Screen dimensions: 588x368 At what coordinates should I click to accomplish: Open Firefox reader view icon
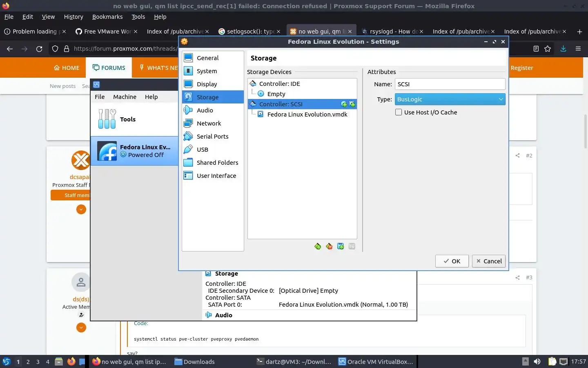pos(536,49)
